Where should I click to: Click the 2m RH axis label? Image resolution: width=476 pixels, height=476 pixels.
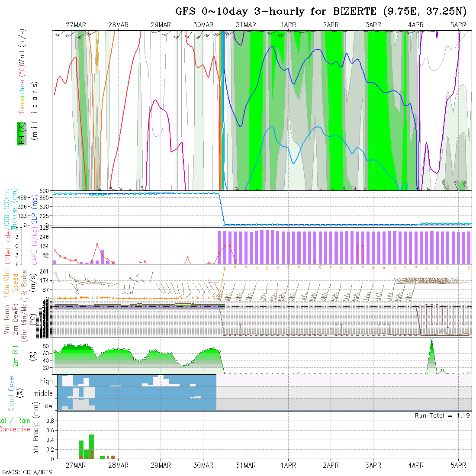pyautogui.click(x=16, y=356)
